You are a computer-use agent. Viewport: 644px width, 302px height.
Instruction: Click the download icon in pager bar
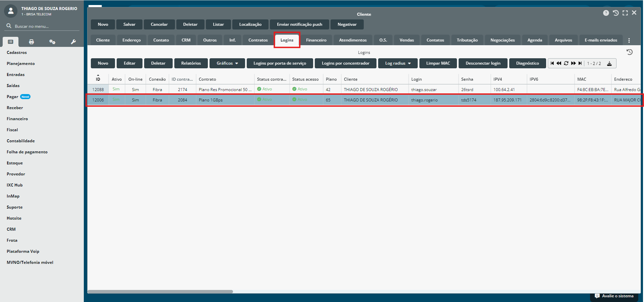pos(609,64)
